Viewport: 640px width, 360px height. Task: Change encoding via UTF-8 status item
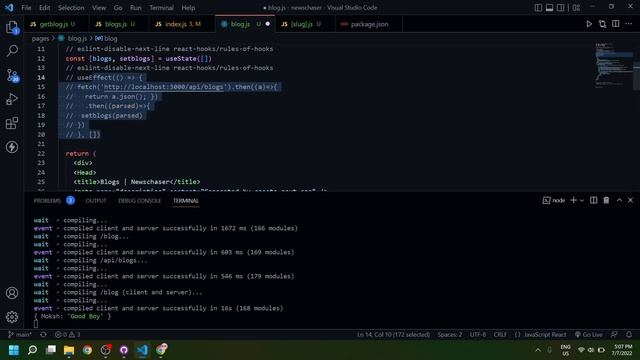pyautogui.click(x=478, y=335)
